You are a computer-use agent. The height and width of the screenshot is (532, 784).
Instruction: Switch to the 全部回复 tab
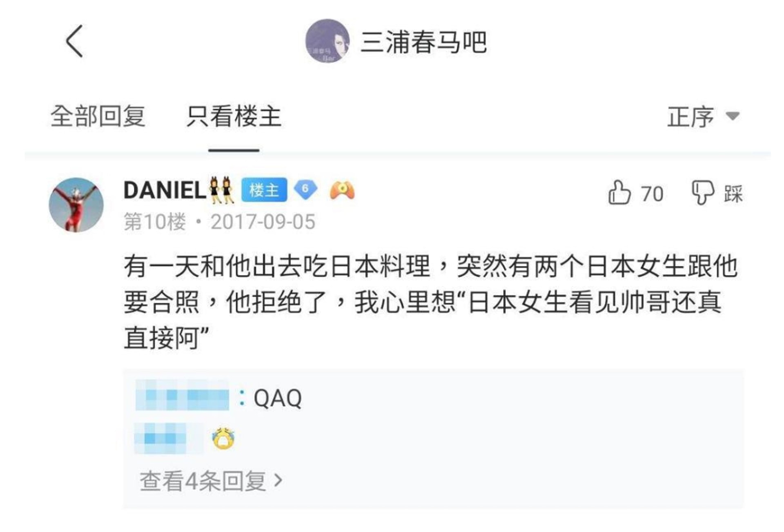pos(98,116)
